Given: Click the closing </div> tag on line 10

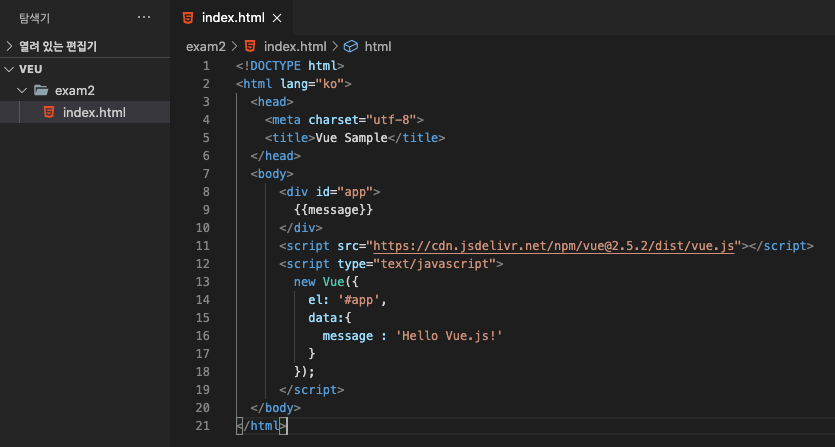Looking at the screenshot, I should 301,228.
